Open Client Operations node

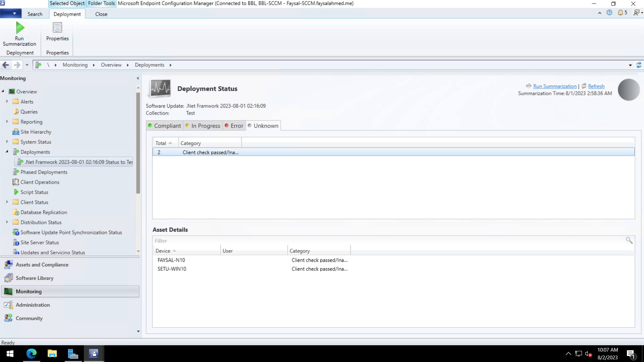[40, 182]
